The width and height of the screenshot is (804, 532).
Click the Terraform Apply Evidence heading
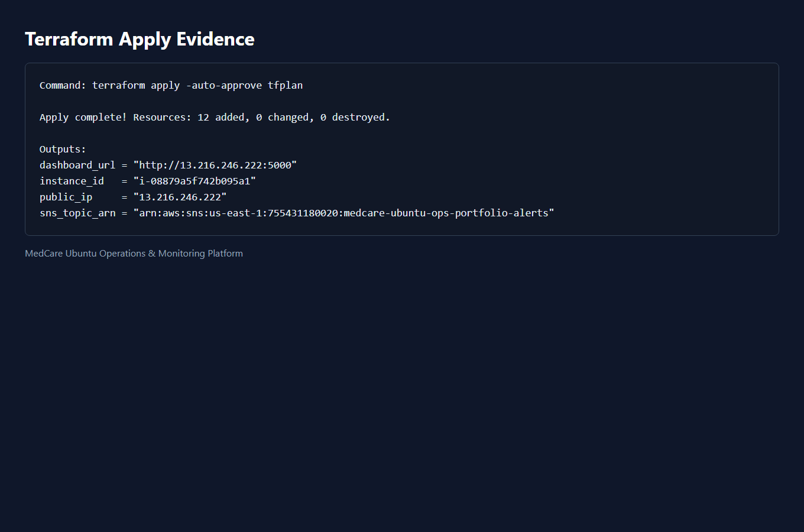point(140,39)
